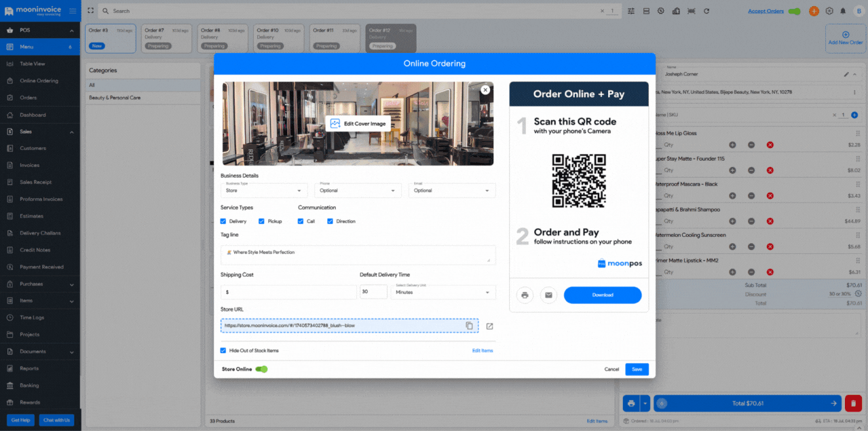
Task: Click Add New Order tile
Action: click(x=845, y=39)
